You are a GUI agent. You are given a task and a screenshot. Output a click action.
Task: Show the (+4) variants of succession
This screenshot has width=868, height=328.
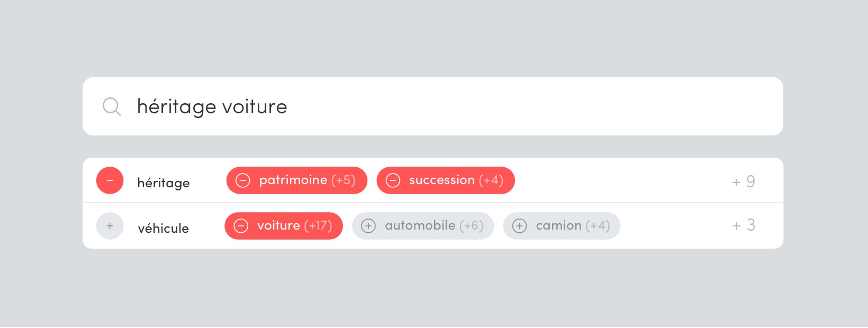(x=491, y=180)
